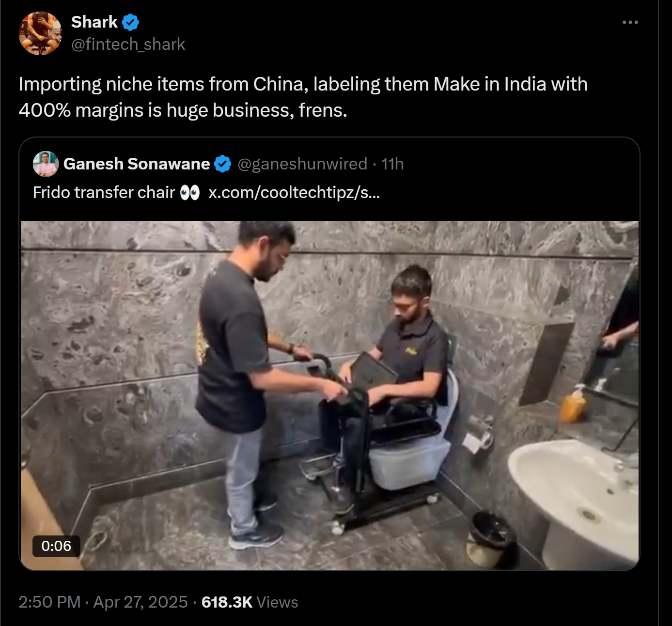Click Ganesh Sonawane's verified badge

(x=222, y=164)
